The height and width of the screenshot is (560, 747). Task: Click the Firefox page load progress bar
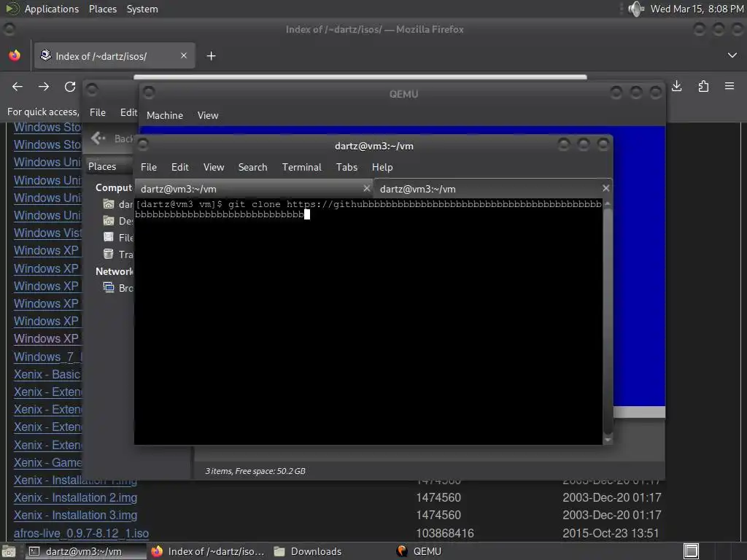(x=360, y=77)
